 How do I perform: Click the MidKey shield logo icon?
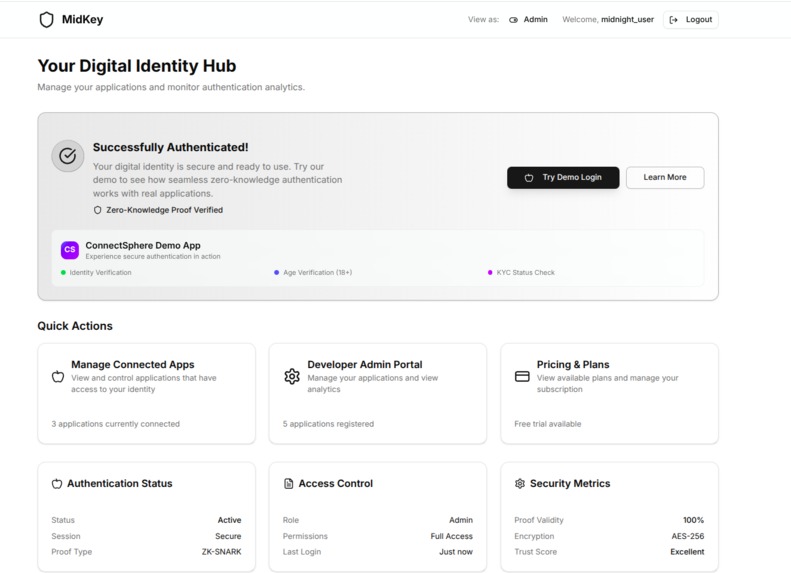(x=46, y=20)
